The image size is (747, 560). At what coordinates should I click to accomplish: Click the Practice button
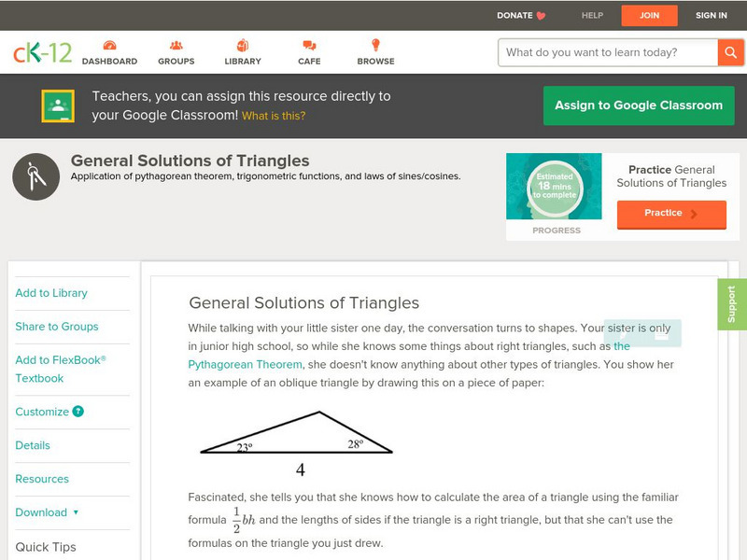670,214
